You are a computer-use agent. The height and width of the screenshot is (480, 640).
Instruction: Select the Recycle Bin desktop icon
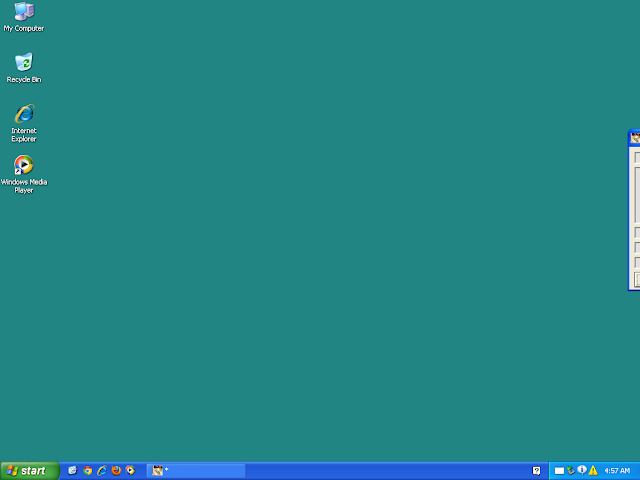(24, 68)
